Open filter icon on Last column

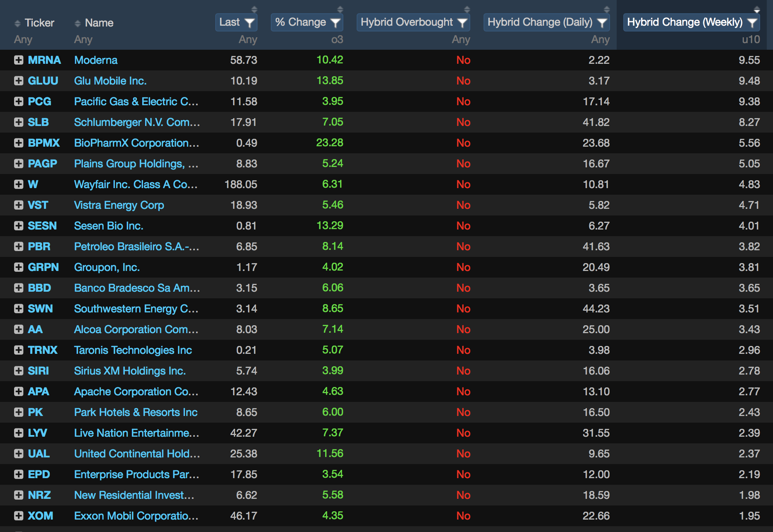click(249, 22)
